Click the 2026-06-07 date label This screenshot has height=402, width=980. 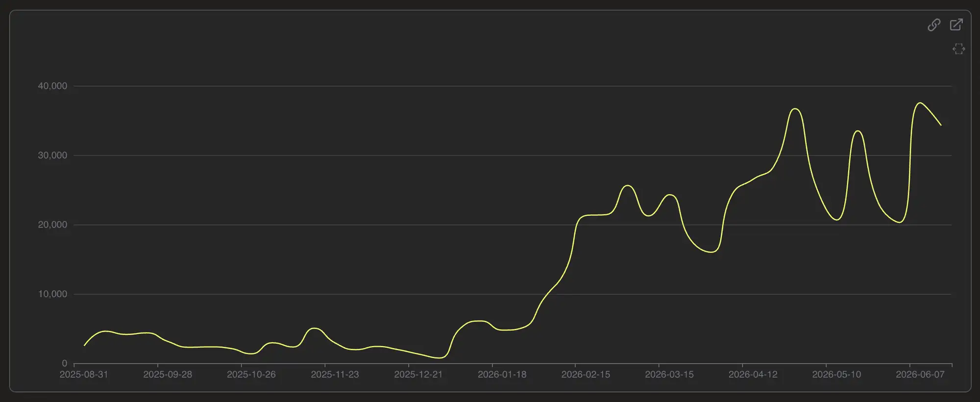click(x=920, y=375)
